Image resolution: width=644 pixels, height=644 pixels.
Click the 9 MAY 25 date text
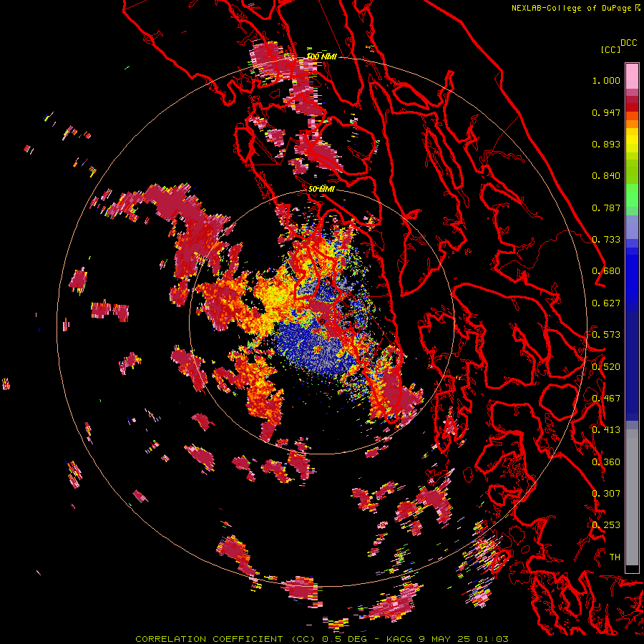tap(444, 639)
